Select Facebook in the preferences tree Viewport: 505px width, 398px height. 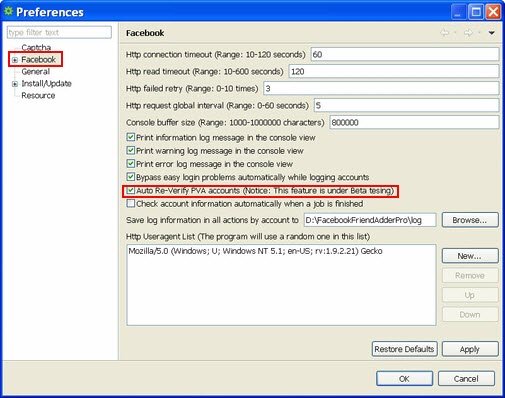[x=38, y=59]
